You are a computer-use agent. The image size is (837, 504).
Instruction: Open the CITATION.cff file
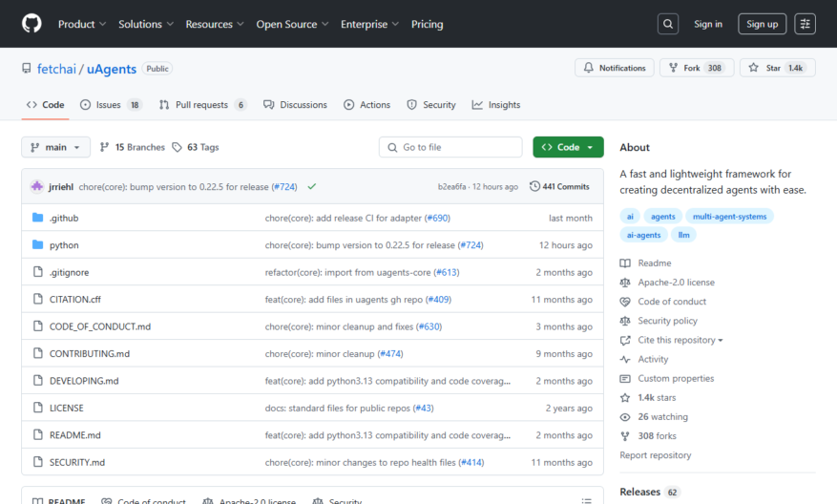[75, 299]
